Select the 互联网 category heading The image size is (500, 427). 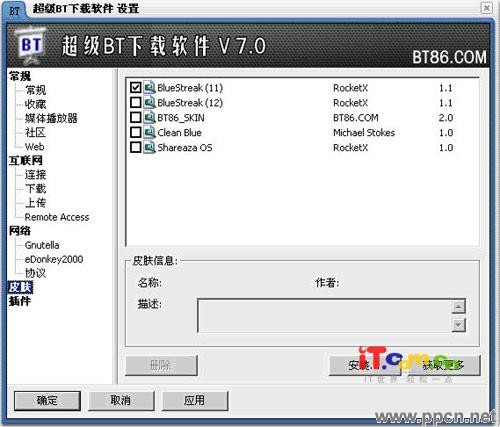tap(26, 161)
